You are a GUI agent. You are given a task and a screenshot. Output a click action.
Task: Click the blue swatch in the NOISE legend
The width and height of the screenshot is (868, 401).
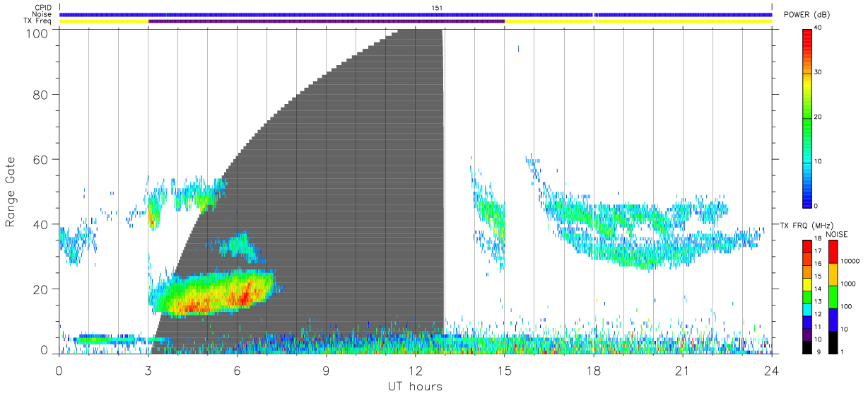pos(833,319)
